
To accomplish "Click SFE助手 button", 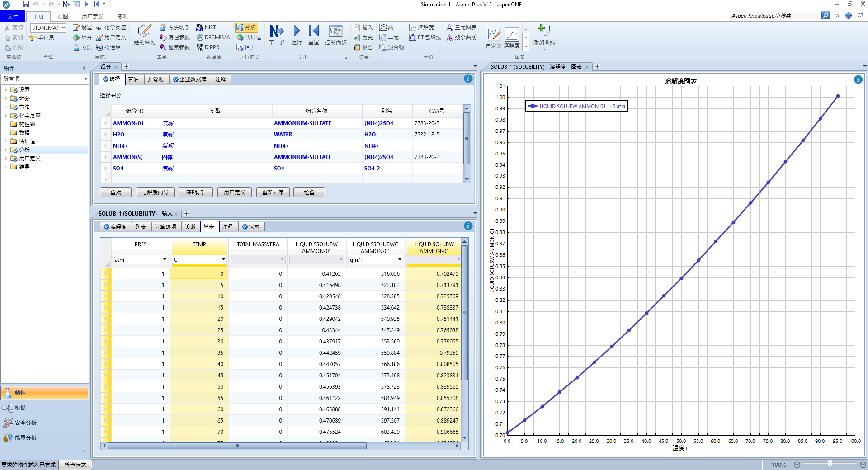I will click(x=196, y=193).
